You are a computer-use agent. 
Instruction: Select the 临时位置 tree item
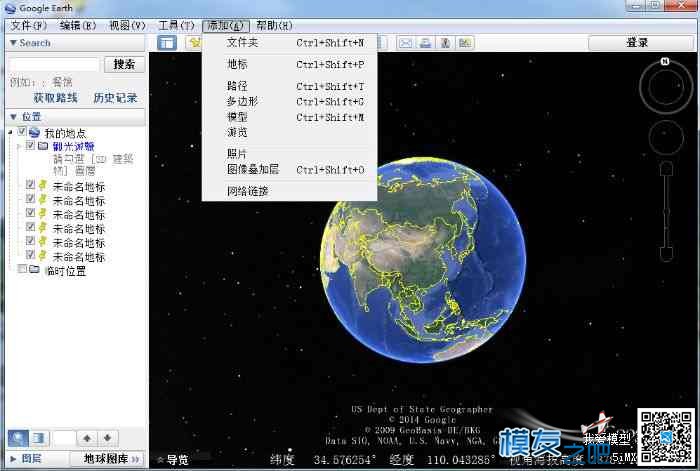[x=66, y=271]
